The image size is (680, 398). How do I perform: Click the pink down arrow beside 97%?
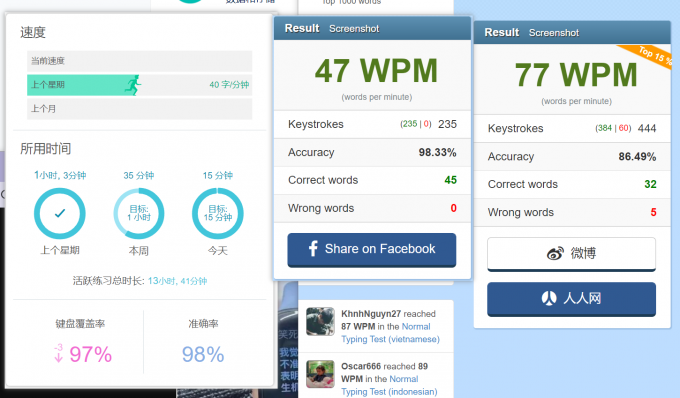click(58, 352)
